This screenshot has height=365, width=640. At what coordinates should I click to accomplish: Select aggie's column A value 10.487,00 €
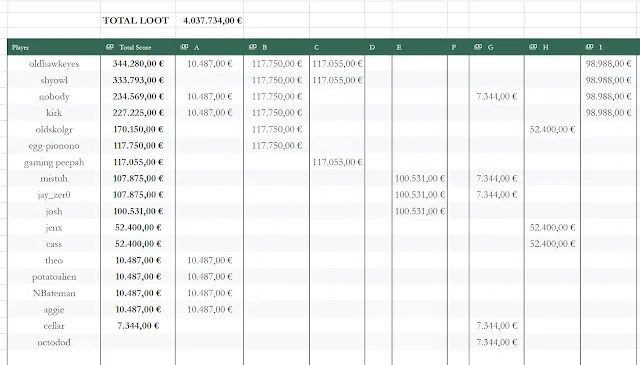point(209,309)
